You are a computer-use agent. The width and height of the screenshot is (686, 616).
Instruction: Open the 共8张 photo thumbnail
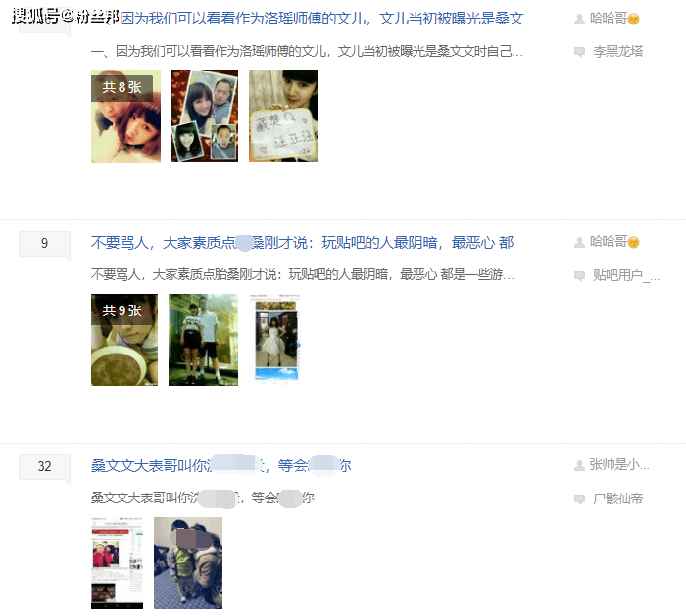125,116
